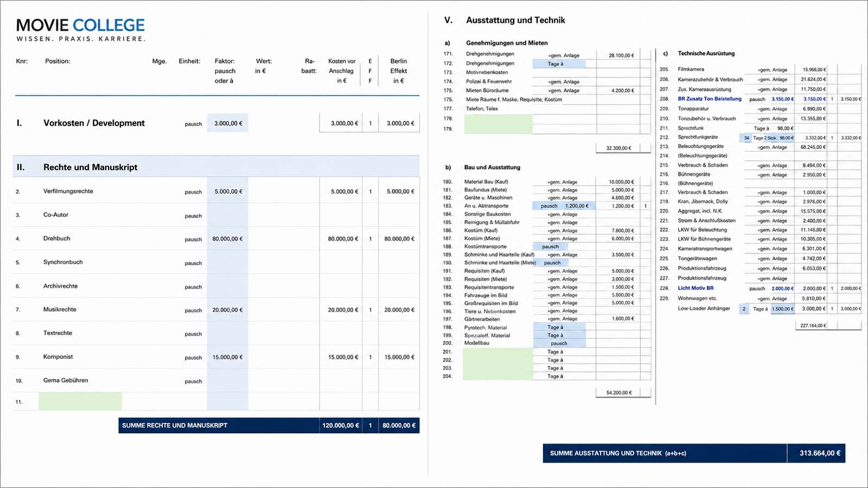Click the 227.164,00 € subtotal
This screenshot has height=488, width=868.
tap(813, 325)
